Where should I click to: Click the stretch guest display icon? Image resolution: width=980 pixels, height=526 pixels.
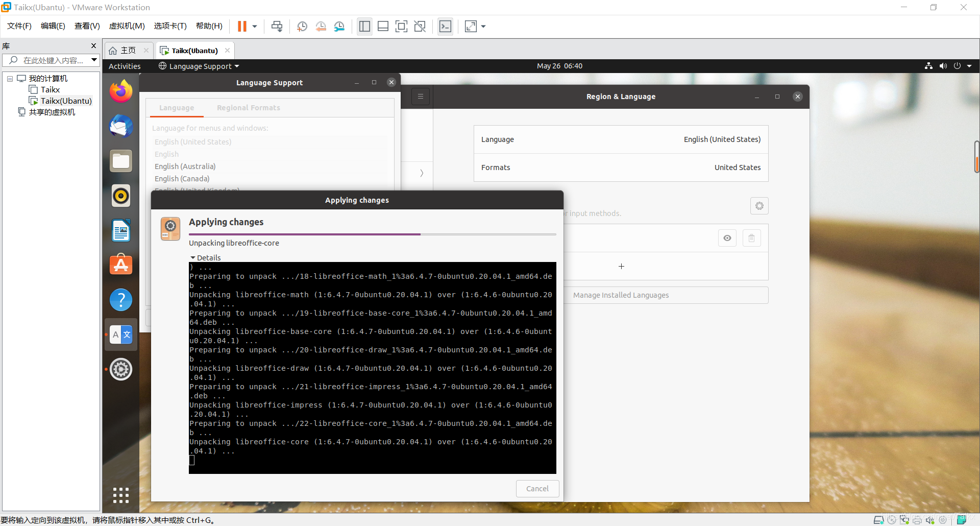click(471, 26)
